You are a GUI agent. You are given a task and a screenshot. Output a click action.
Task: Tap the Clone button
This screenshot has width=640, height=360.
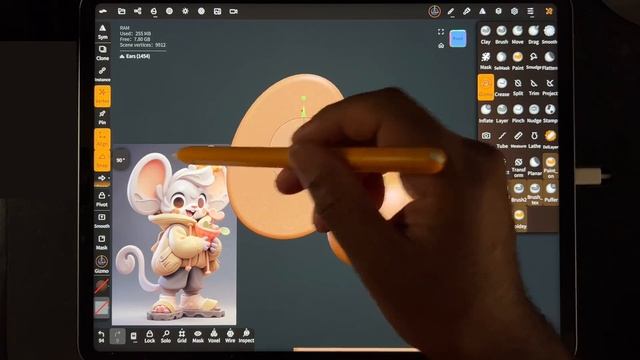click(x=102, y=53)
